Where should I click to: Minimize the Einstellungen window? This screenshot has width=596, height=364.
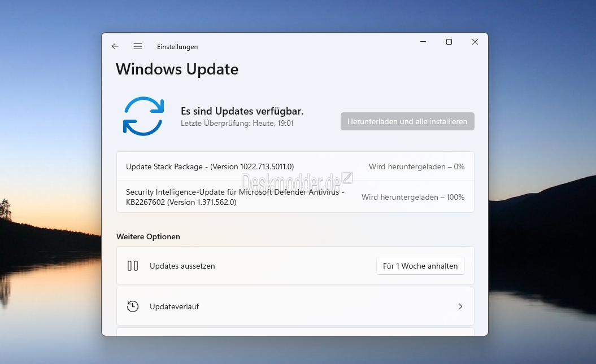tap(423, 42)
